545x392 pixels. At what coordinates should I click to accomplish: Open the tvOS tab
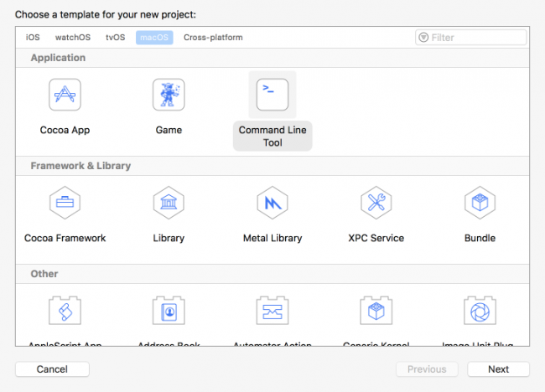coord(116,37)
